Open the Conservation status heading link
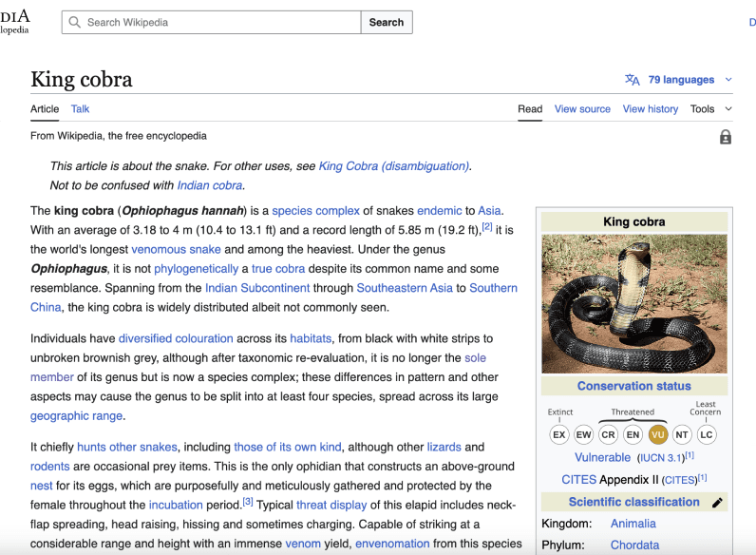 click(634, 386)
